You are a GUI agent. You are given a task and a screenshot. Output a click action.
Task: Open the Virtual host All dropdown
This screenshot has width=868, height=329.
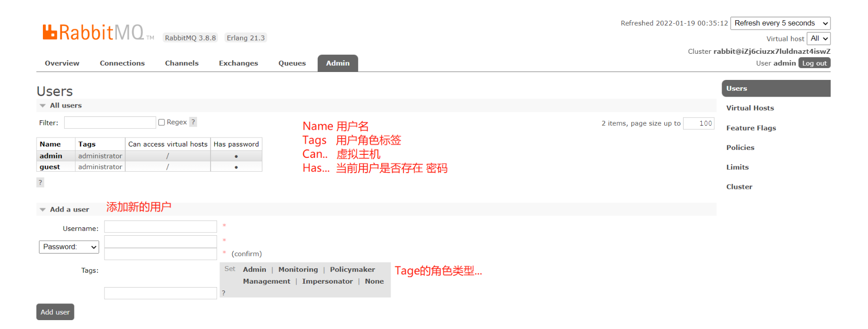pyautogui.click(x=819, y=38)
